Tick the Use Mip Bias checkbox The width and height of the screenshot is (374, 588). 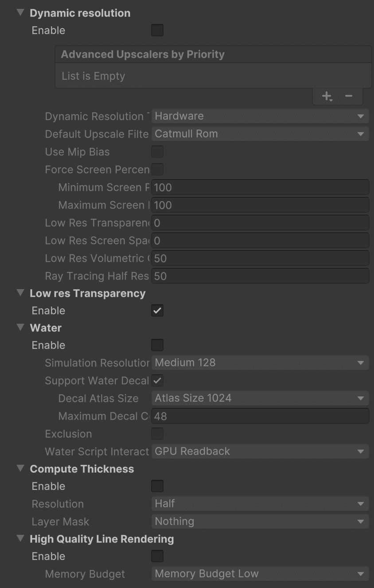[157, 152]
